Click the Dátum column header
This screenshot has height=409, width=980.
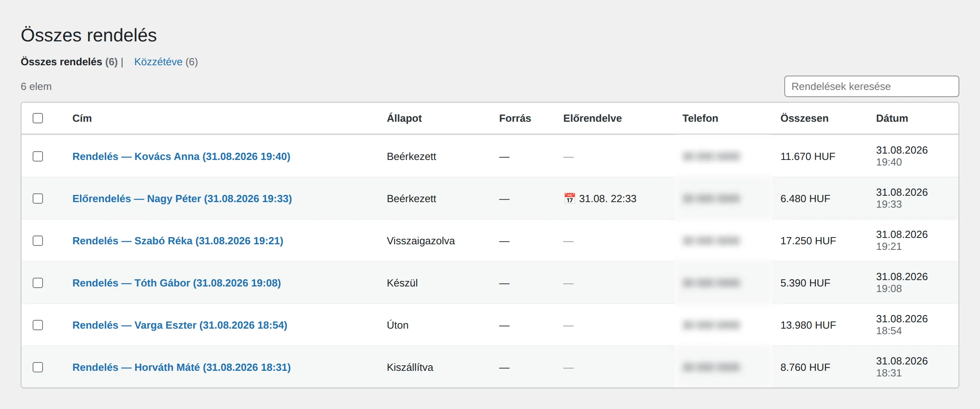click(x=892, y=118)
